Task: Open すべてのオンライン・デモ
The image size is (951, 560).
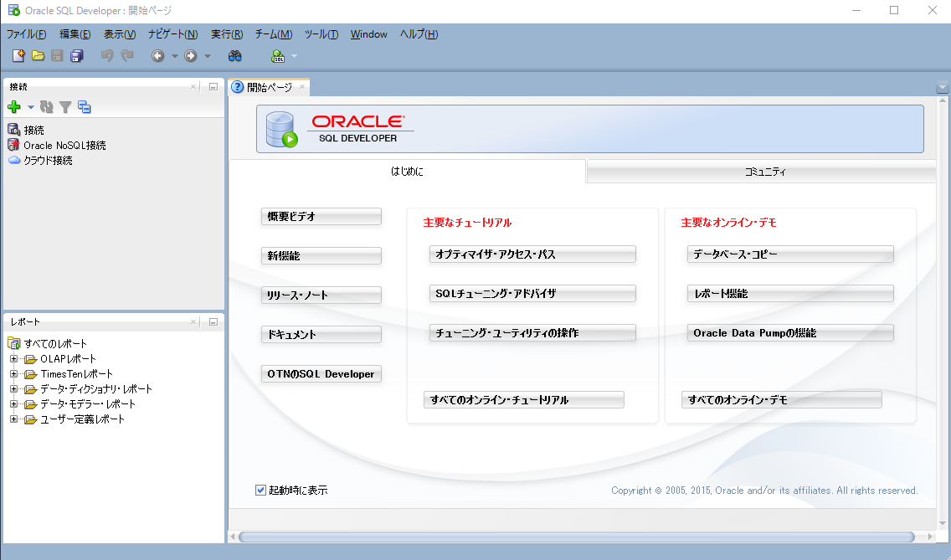Action: coord(780,399)
